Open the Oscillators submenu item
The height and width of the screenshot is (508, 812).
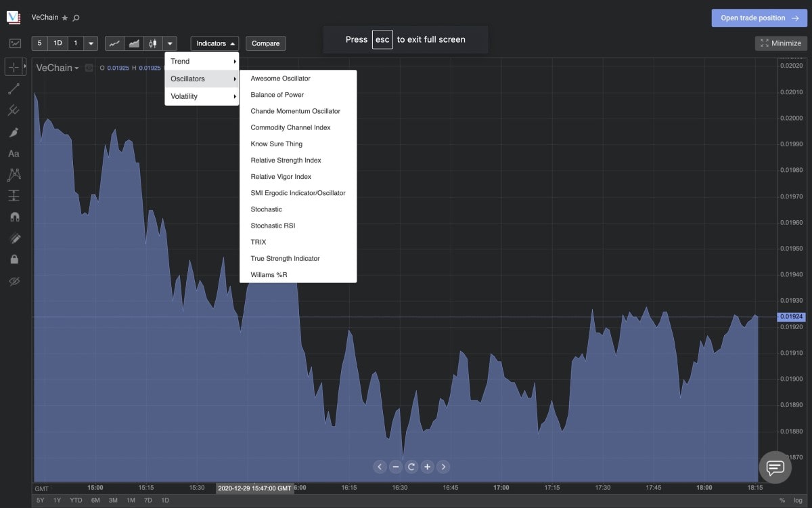tap(202, 79)
